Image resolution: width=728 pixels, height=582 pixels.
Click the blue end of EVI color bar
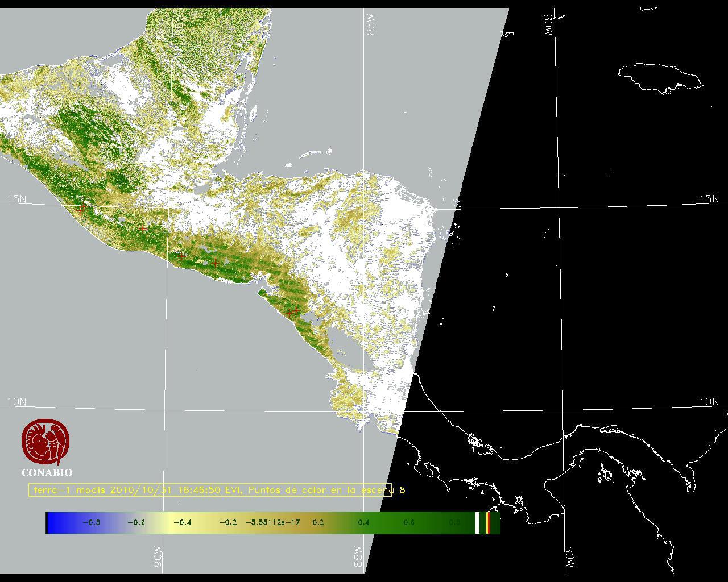pos(54,522)
